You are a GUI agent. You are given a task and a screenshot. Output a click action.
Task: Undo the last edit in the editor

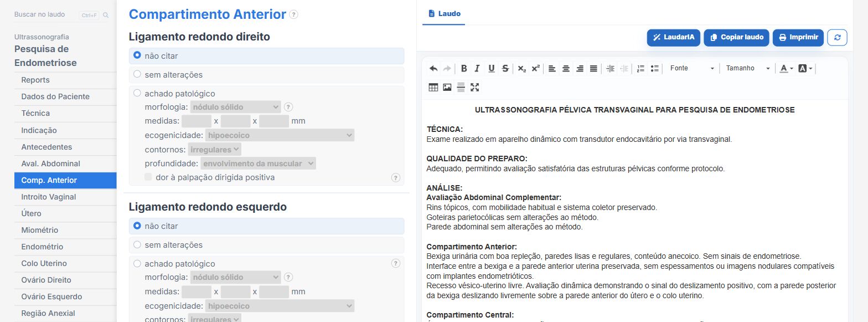[433, 68]
